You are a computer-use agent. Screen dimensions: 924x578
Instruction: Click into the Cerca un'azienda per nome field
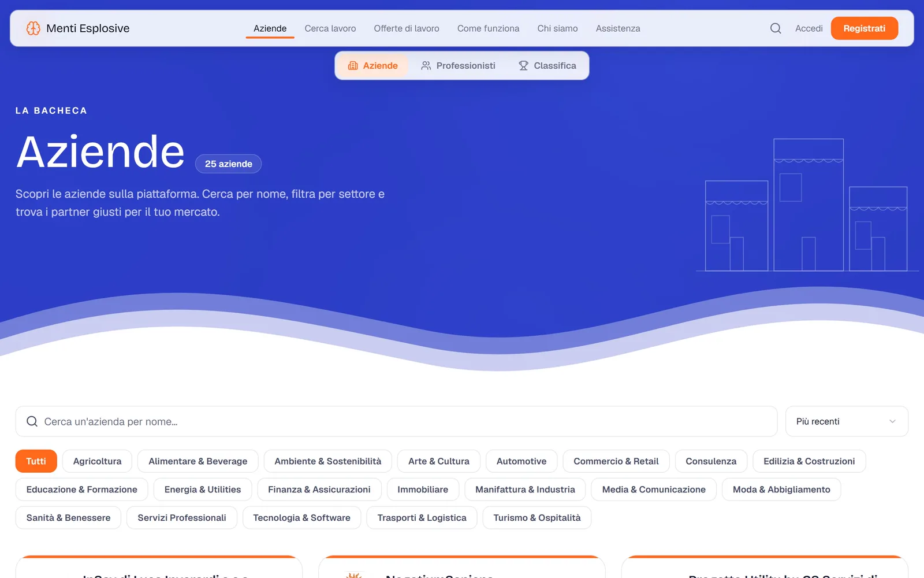[x=396, y=421]
